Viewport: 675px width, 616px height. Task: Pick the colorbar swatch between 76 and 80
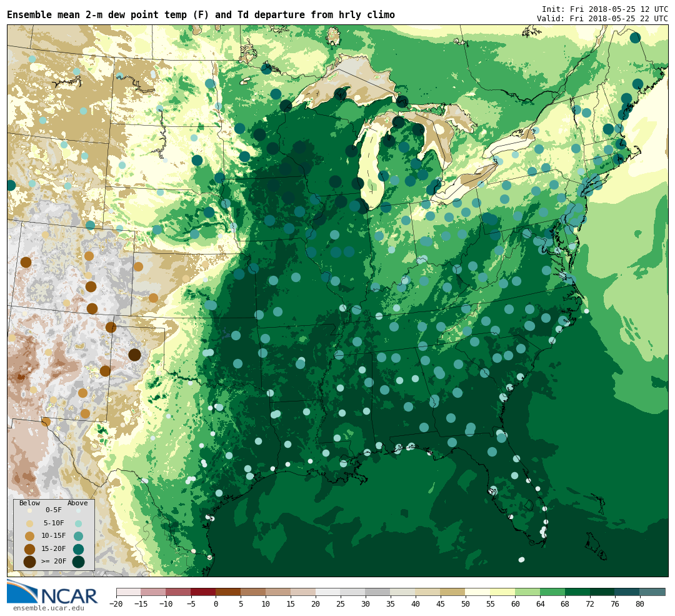[627, 592]
